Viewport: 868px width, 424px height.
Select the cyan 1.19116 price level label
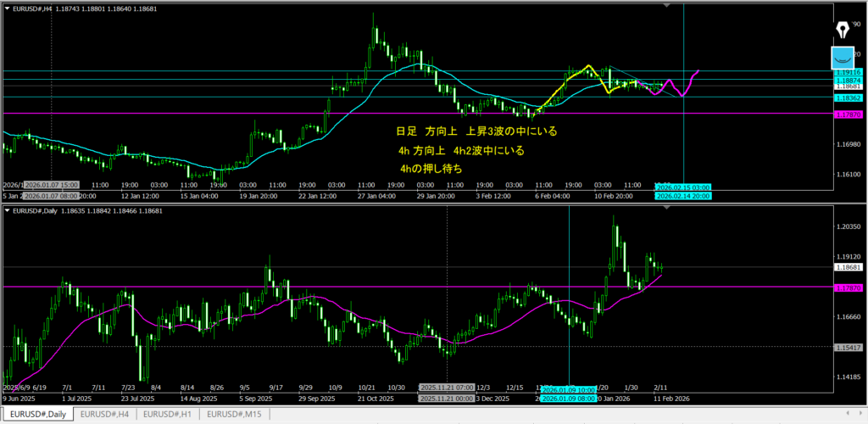[849, 74]
